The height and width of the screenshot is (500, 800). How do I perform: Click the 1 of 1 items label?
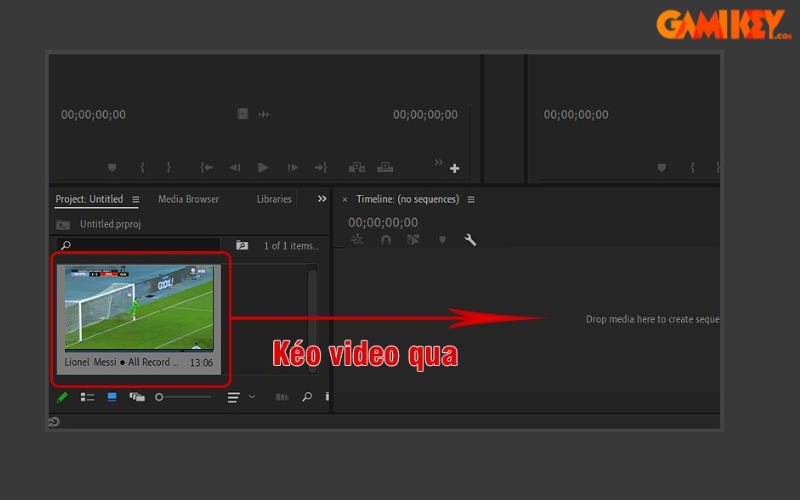pyautogui.click(x=291, y=246)
